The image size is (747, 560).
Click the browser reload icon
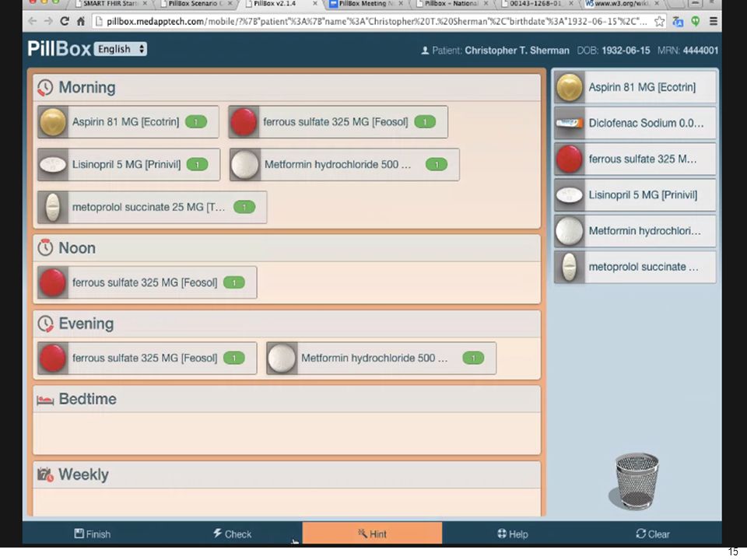click(65, 22)
